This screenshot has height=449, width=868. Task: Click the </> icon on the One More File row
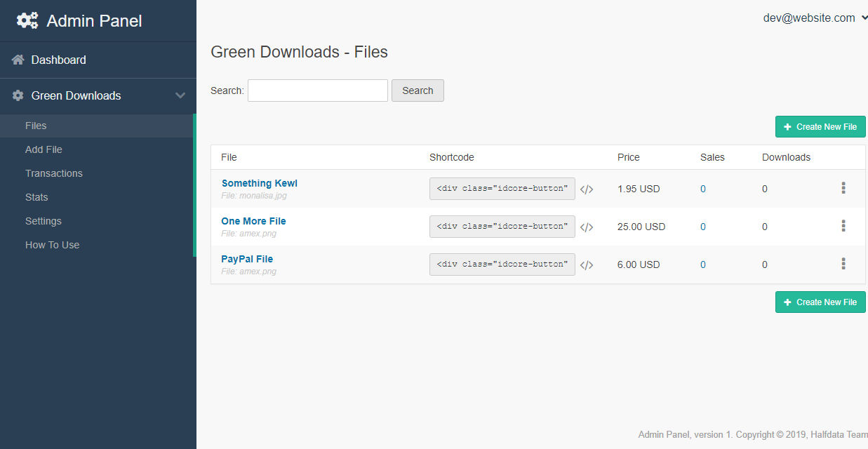pyautogui.click(x=587, y=226)
